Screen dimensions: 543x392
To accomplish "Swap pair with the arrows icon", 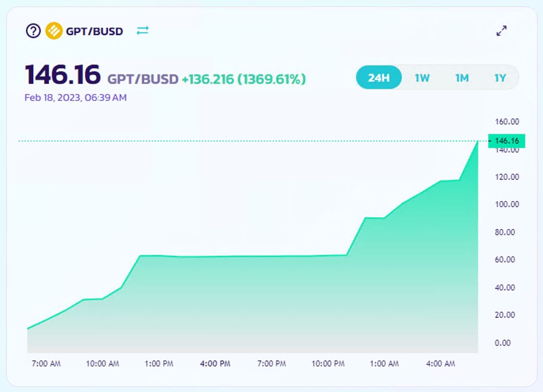I will coord(143,31).
